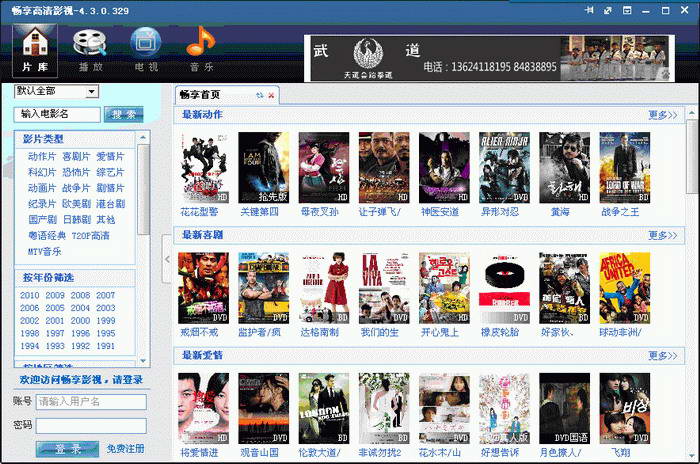Viewport: 700px width, 464px height.
Task: Open the 伦敦大道 movie poster
Action: pos(324,409)
